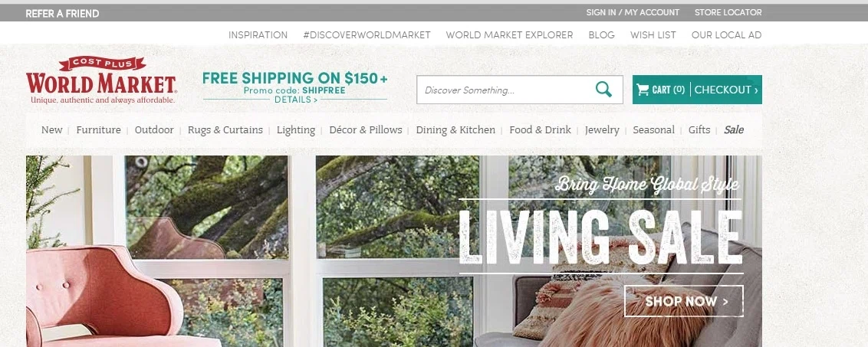
Task: Click the Living Sale hero banner image
Action: point(393,251)
